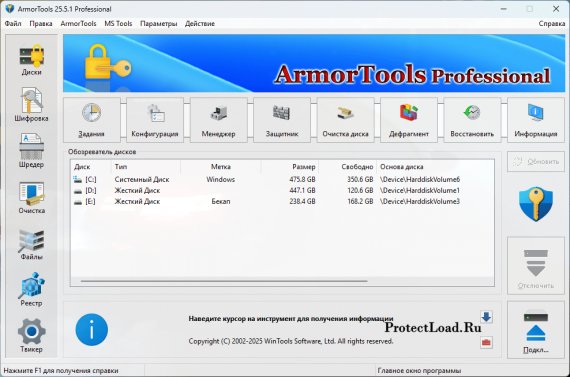Select the Шредер file shredder
Image resolution: width=570 pixels, height=377 pixels.
click(31, 151)
